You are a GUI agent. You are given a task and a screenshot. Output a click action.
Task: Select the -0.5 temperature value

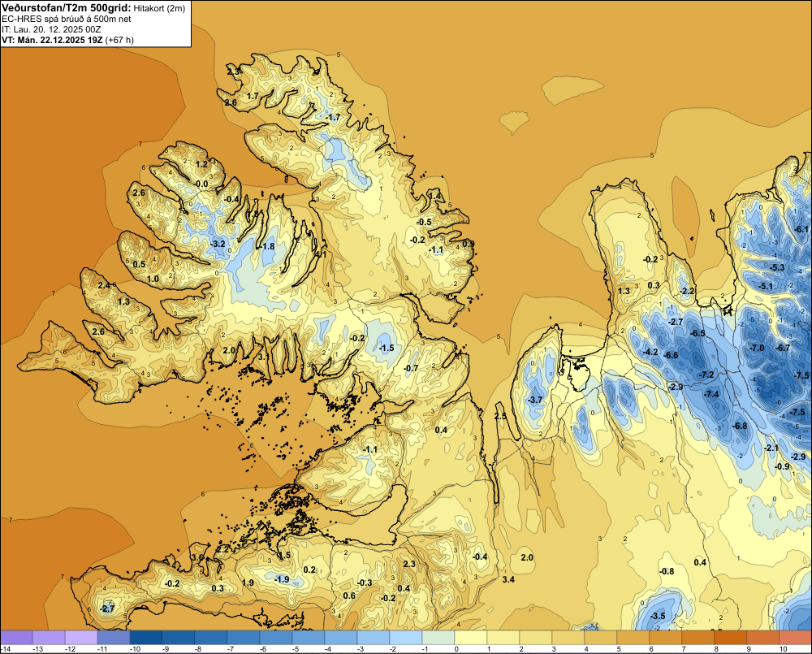point(424,222)
